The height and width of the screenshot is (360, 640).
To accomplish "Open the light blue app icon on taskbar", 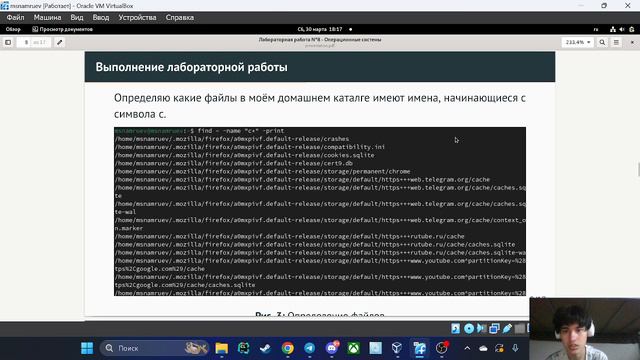I will click(x=376, y=348).
